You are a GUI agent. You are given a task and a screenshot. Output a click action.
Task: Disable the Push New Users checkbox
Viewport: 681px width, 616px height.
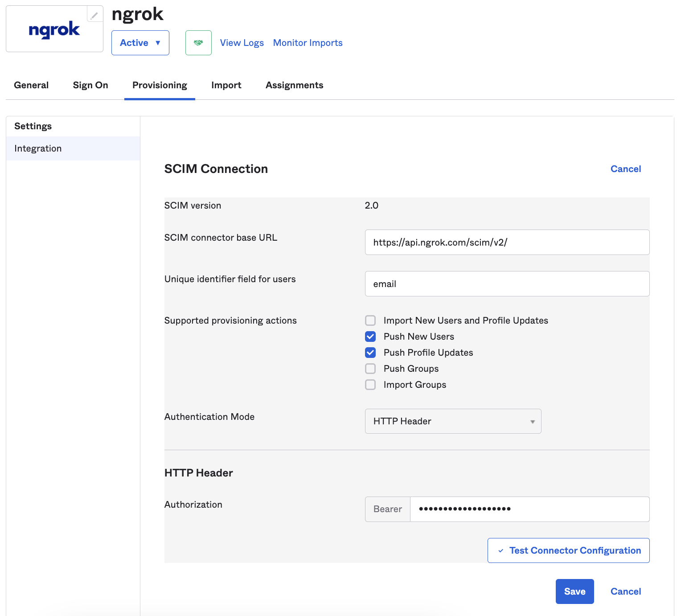tap(370, 337)
